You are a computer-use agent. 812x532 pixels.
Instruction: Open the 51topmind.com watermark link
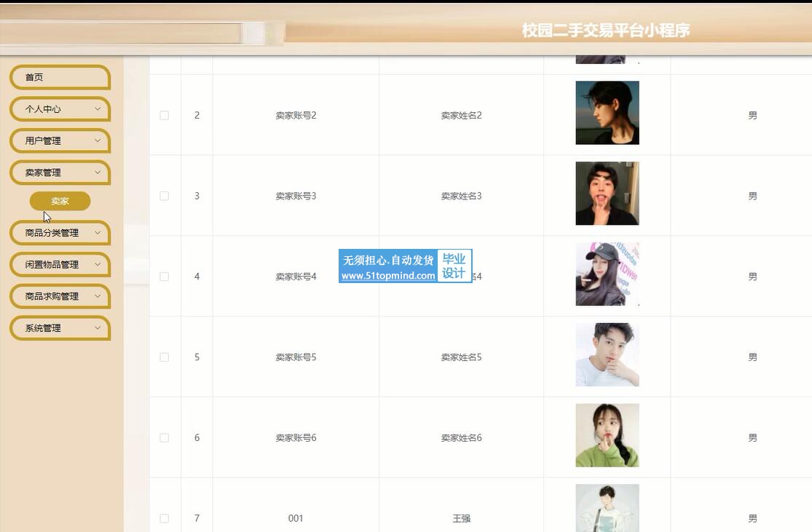pos(388,276)
